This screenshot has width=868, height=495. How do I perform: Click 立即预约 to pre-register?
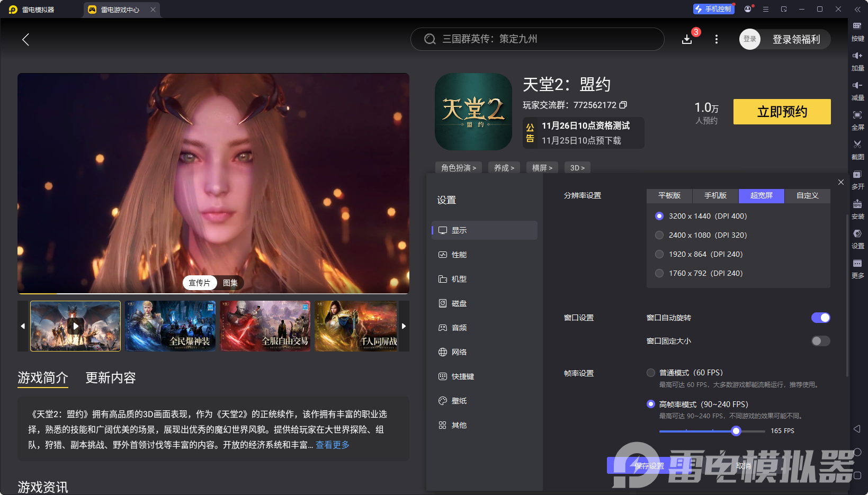tap(782, 112)
